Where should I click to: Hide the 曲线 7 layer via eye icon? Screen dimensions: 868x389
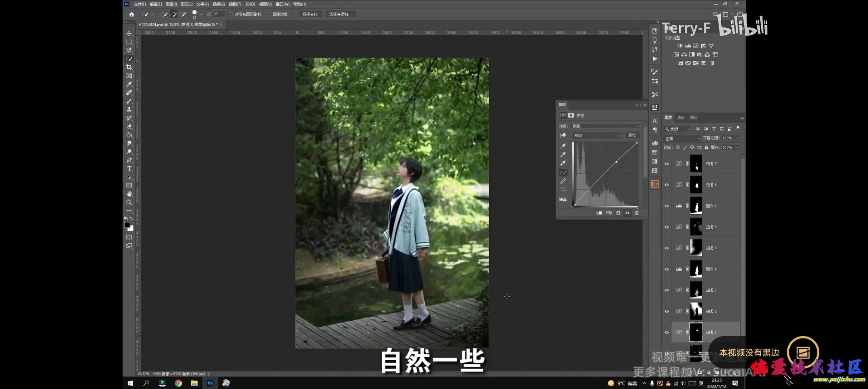click(667, 164)
